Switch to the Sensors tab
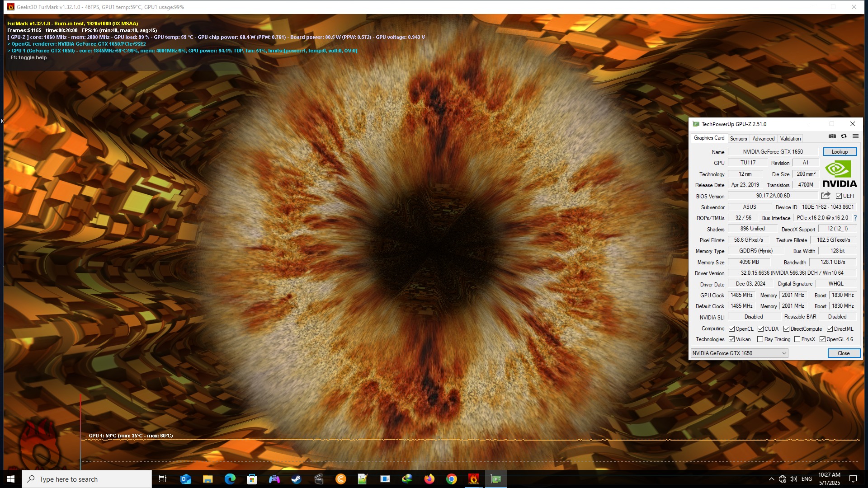 738,139
